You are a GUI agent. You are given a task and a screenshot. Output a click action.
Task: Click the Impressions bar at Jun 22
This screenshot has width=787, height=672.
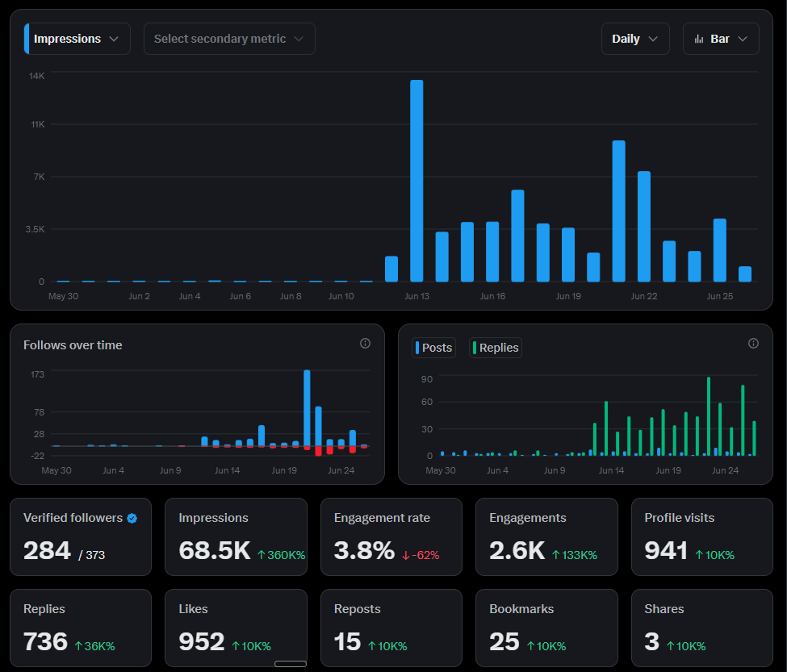coord(644,226)
